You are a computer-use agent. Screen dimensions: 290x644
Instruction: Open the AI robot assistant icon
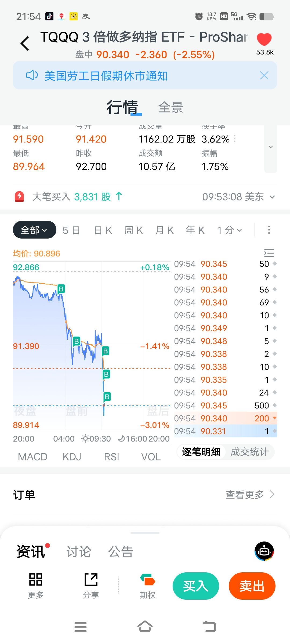tap(264, 551)
